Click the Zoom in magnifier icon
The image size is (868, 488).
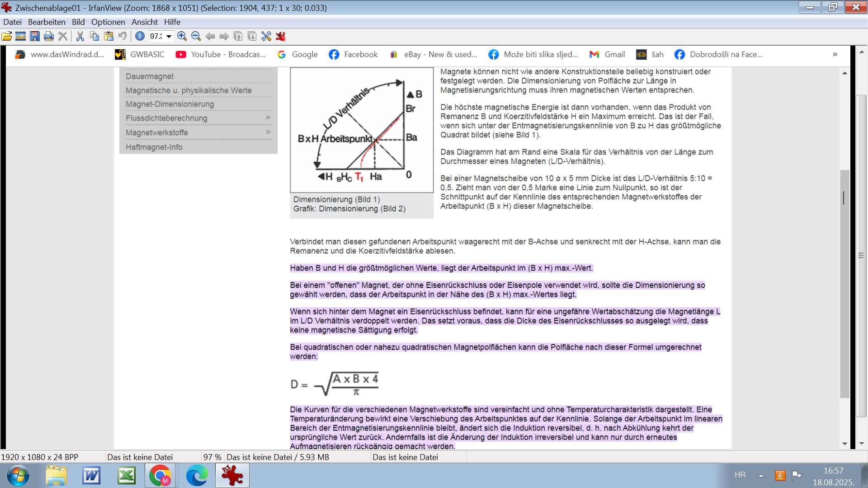click(x=182, y=37)
